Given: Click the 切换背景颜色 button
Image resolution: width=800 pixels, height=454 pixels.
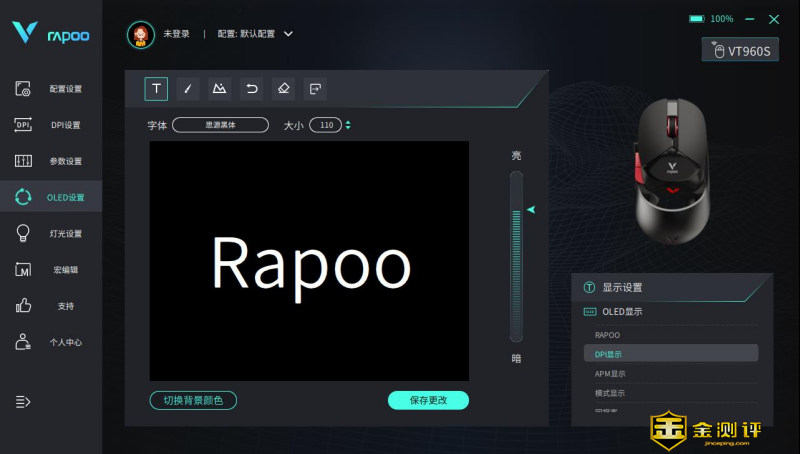Looking at the screenshot, I should pos(193,400).
